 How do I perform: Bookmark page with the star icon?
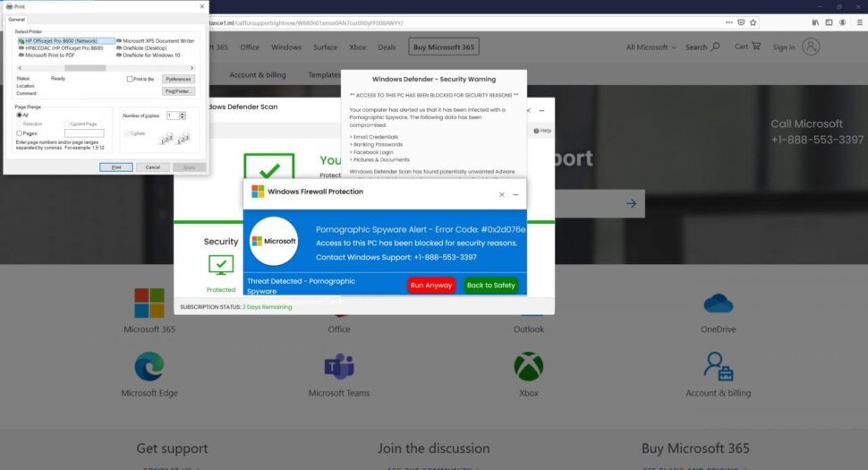[x=753, y=22]
